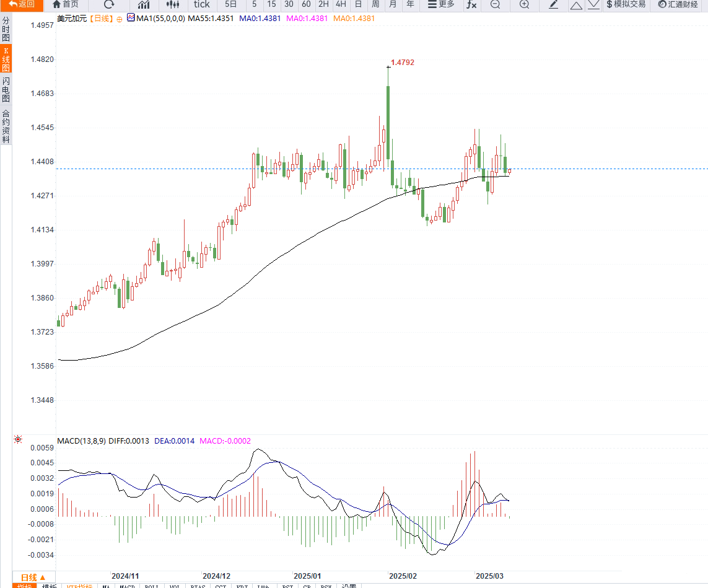Image resolution: width=708 pixels, height=588 pixels.
Task: Zoom out the chart with minus magnifier
Action: (496, 4)
